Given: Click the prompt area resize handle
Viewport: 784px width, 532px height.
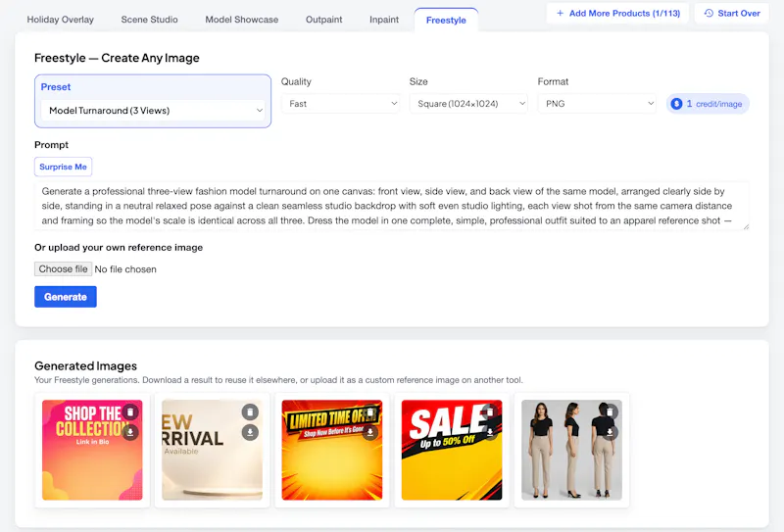Looking at the screenshot, I should (746, 226).
